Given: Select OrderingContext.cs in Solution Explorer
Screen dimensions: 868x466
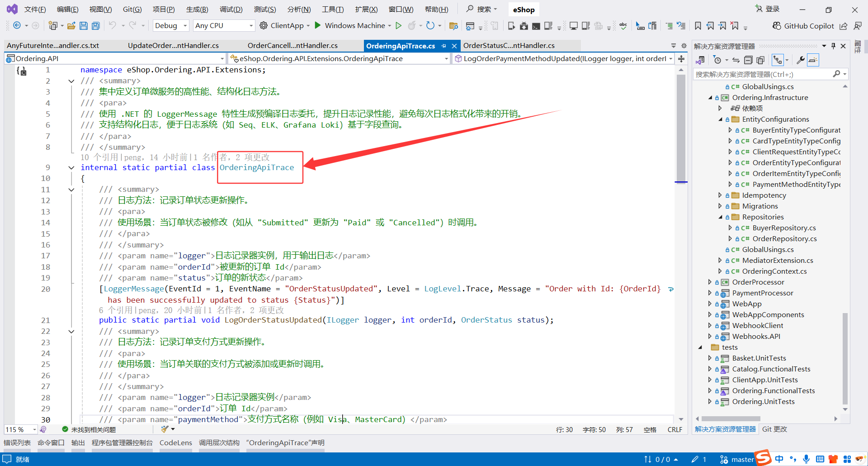Looking at the screenshot, I should coord(774,271).
